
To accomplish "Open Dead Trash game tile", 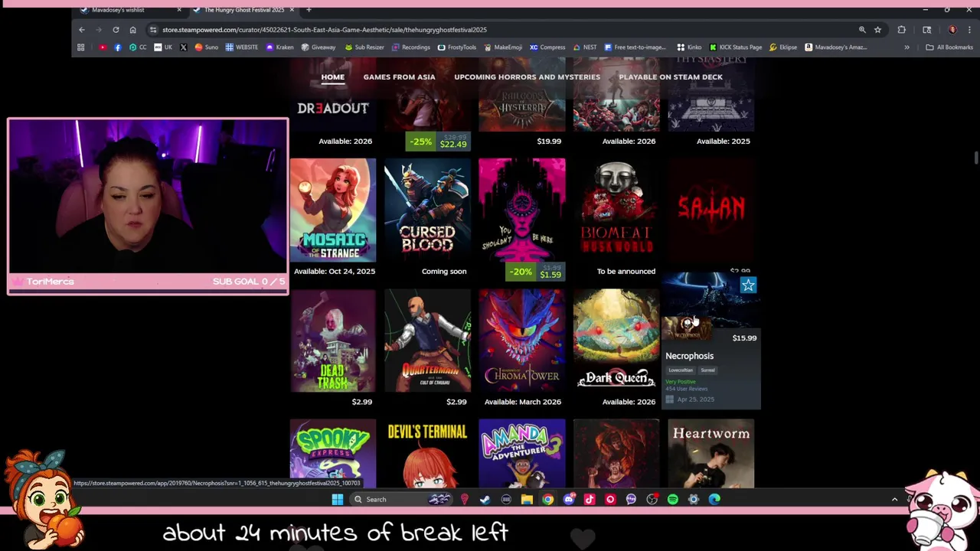I will (333, 341).
